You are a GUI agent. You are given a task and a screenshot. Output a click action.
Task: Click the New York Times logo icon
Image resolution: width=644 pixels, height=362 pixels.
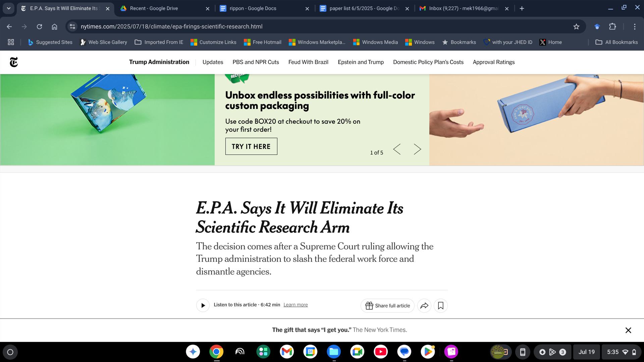tap(14, 62)
